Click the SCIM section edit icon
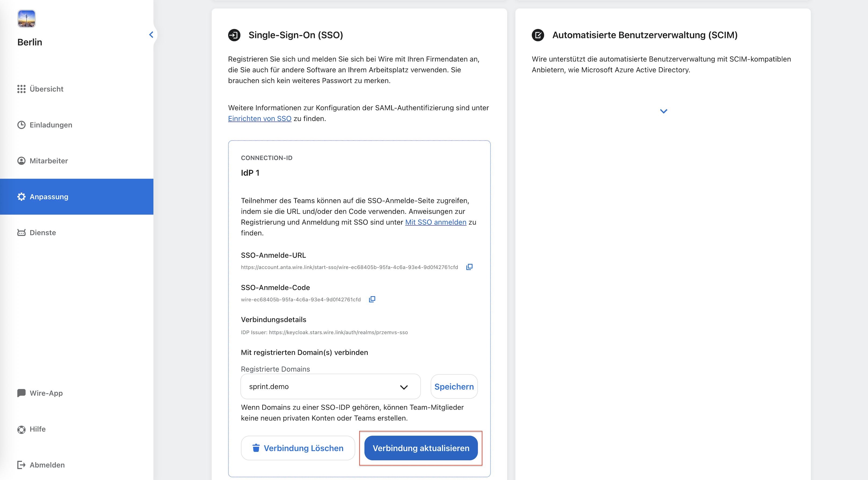868x480 pixels. click(538, 35)
